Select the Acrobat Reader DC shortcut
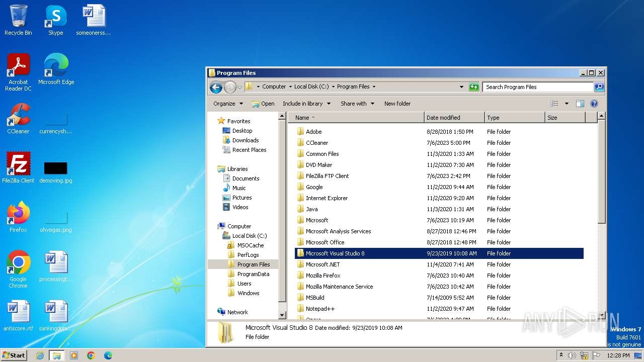The width and height of the screenshot is (644, 362). click(18, 72)
